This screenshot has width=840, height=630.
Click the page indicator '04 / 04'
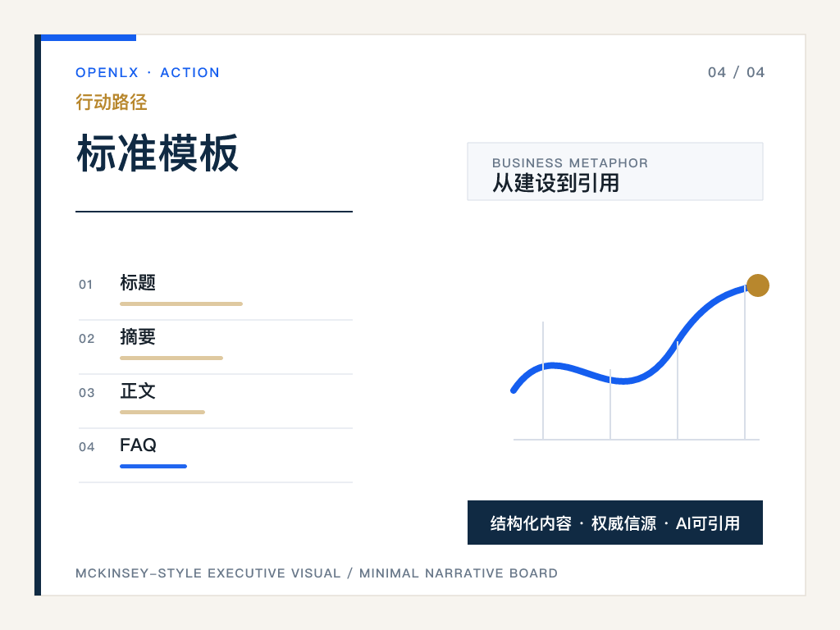(736, 72)
